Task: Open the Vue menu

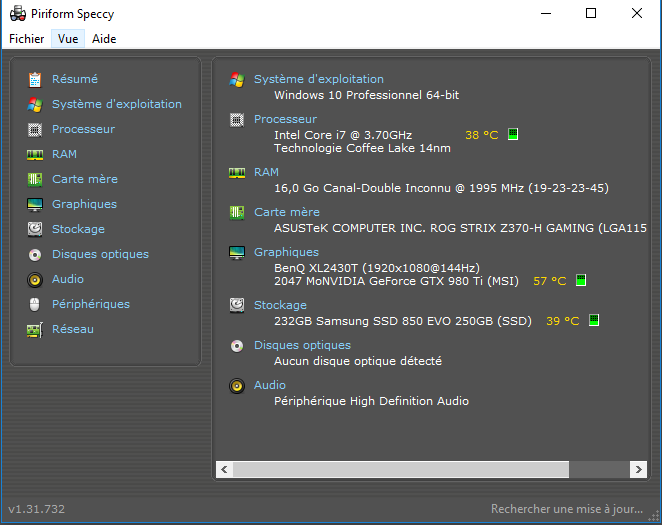Action: pos(68,39)
